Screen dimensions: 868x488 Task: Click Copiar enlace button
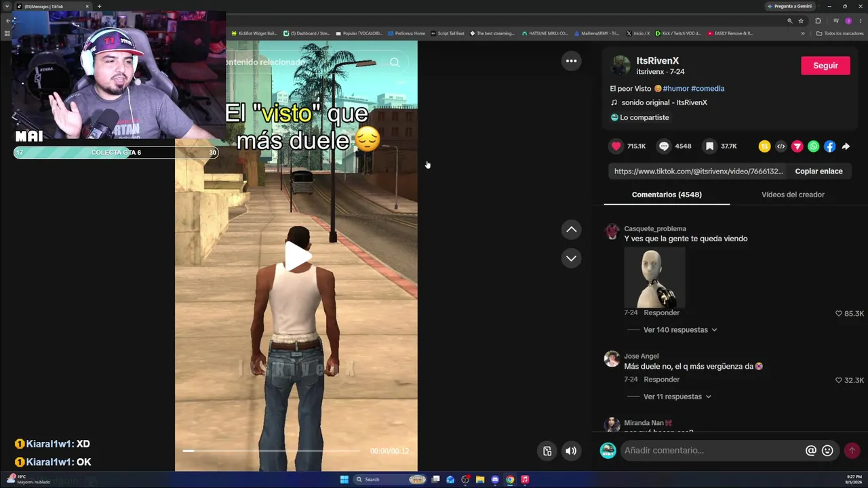point(818,171)
